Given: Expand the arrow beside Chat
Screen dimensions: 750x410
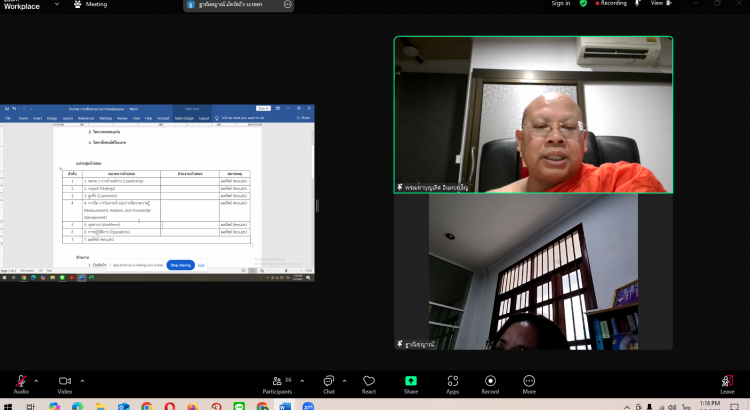Looking at the screenshot, I should click(x=344, y=381).
